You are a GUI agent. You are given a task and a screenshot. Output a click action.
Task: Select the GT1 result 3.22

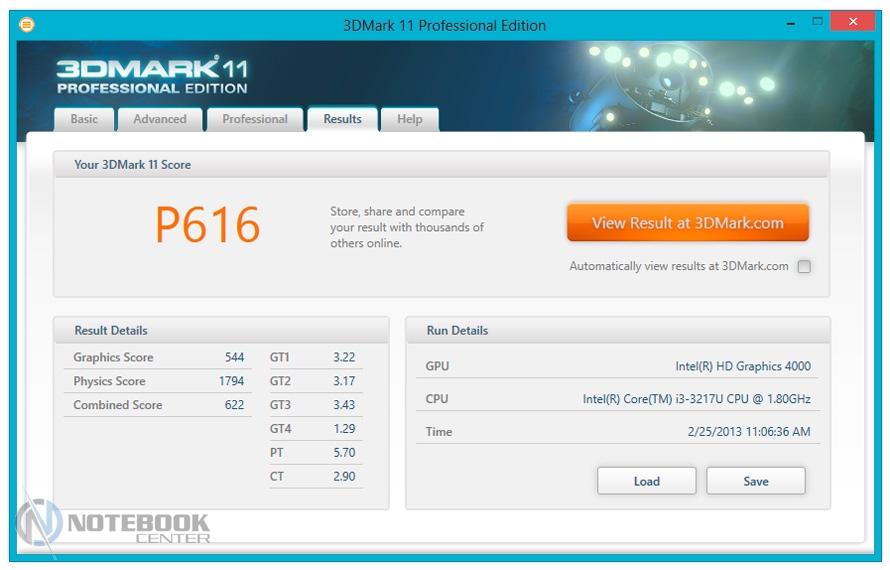pyautogui.click(x=344, y=357)
